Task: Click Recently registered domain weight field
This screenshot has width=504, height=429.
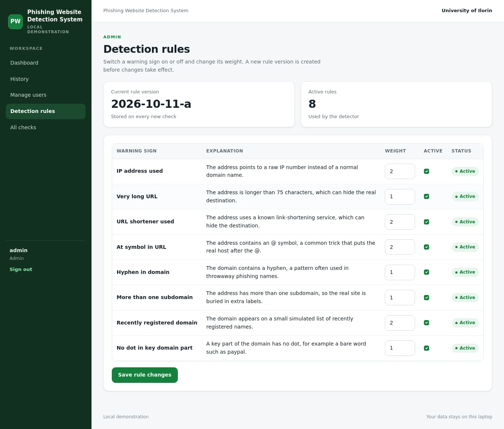Action: [x=400, y=323]
